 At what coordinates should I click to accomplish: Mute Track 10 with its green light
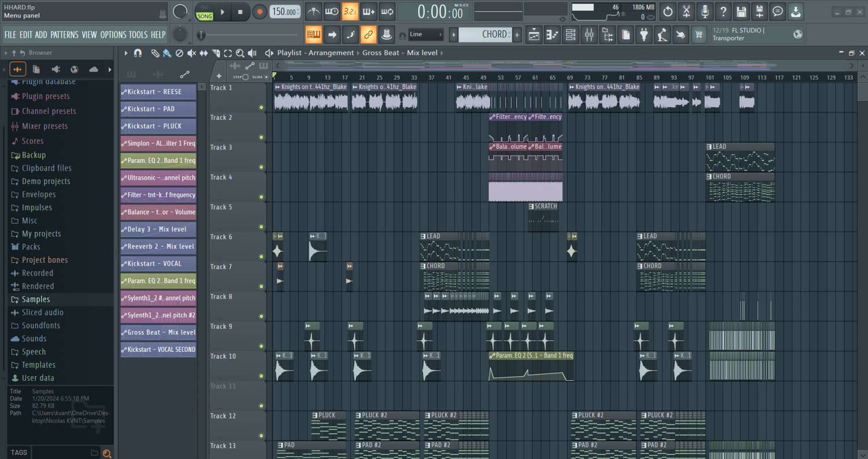[x=262, y=376]
